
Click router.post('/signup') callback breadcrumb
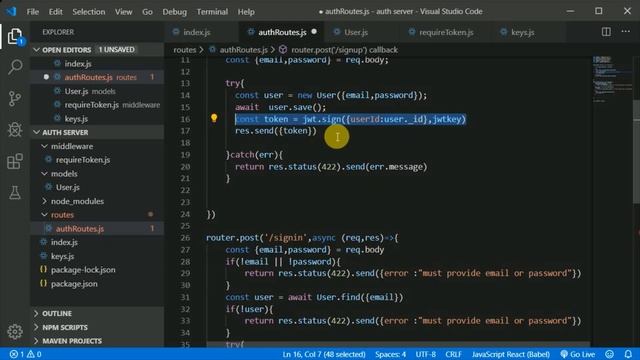click(344, 50)
